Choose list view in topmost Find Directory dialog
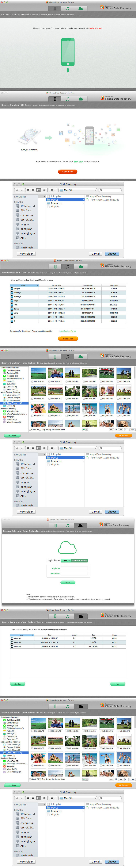This screenshot has height=868, width=136. click(x=33, y=190)
